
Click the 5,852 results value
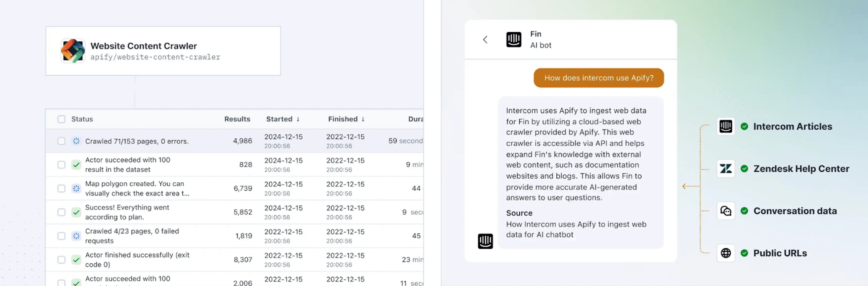(x=243, y=212)
